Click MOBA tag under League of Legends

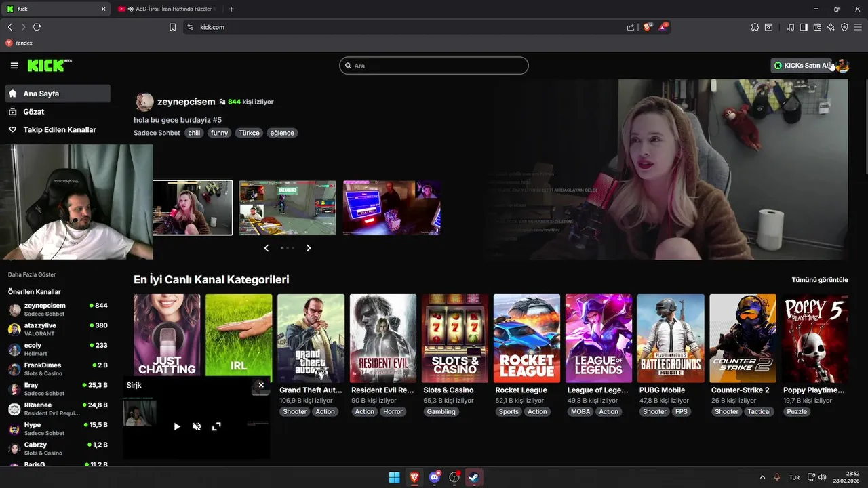point(580,411)
